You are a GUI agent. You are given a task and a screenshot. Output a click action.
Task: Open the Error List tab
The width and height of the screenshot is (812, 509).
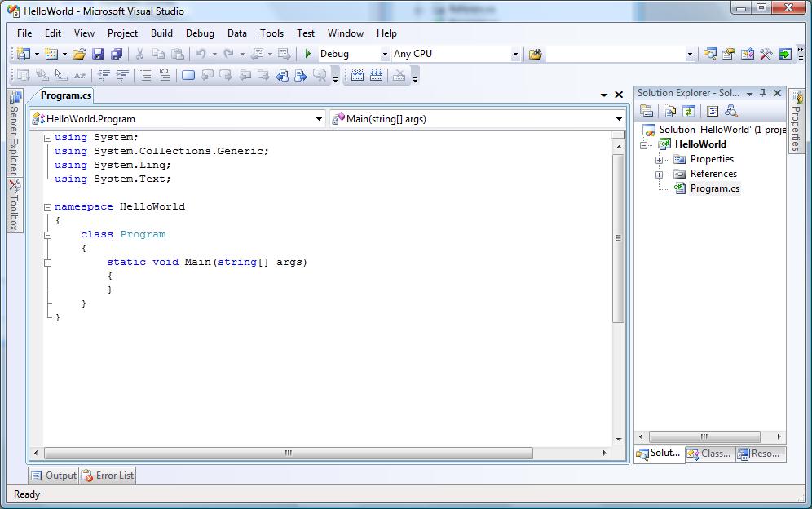[108, 476]
